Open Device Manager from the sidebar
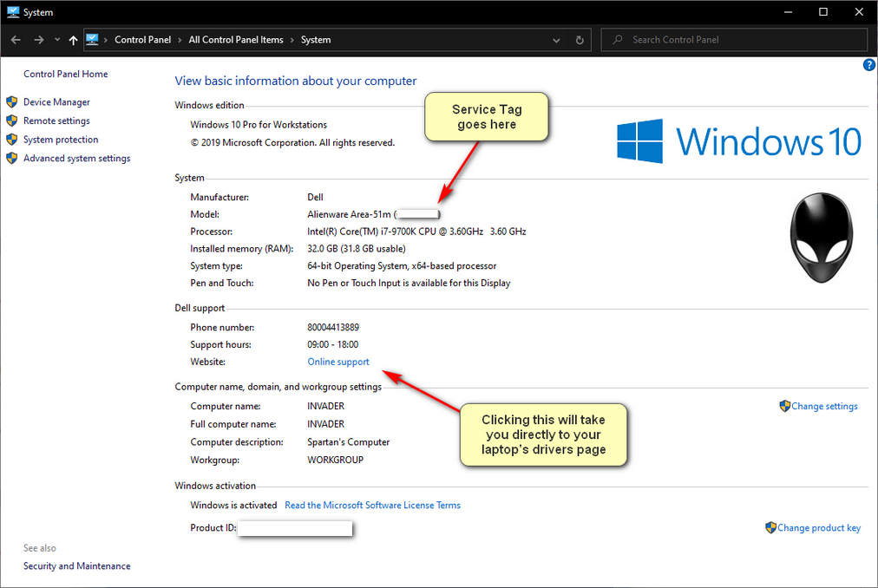The width and height of the screenshot is (878, 588). 56,102
